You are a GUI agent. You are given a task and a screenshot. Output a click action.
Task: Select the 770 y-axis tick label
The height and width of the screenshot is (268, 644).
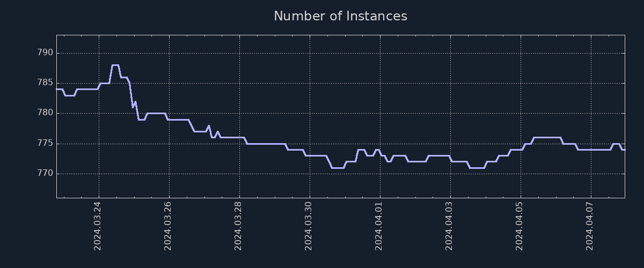click(45, 174)
